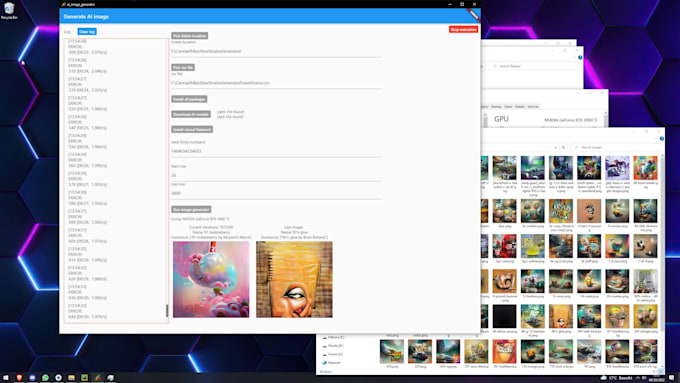This screenshot has width=680, height=383.
Task: Launch Brave browser from the taskbar
Action: click(x=19, y=378)
